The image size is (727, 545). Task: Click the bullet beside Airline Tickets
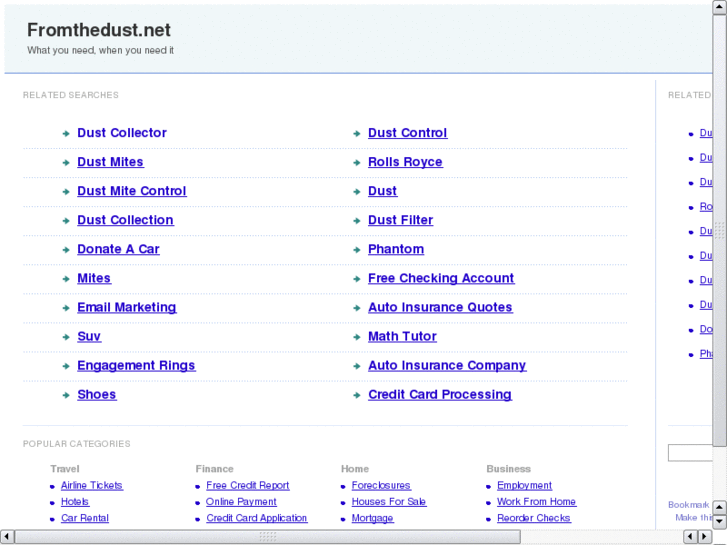[x=52, y=486]
